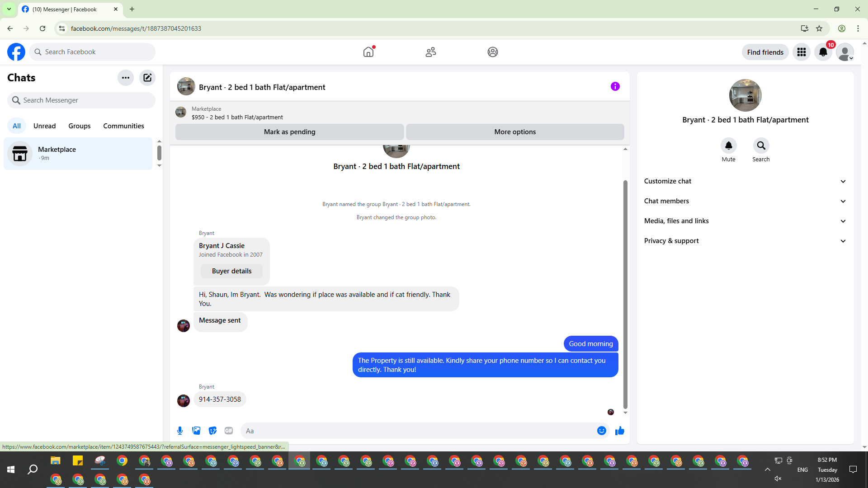This screenshot has width=868, height=488.
Task: Expand Media, files and links section
Action: [x=745, y=221]
